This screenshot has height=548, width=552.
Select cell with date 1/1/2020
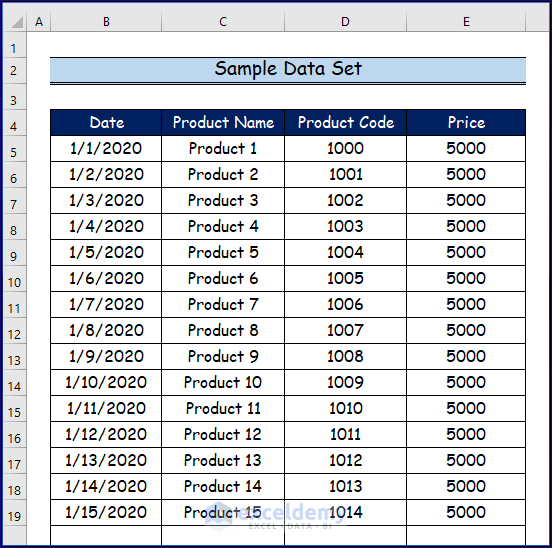[x=106, y=149]
